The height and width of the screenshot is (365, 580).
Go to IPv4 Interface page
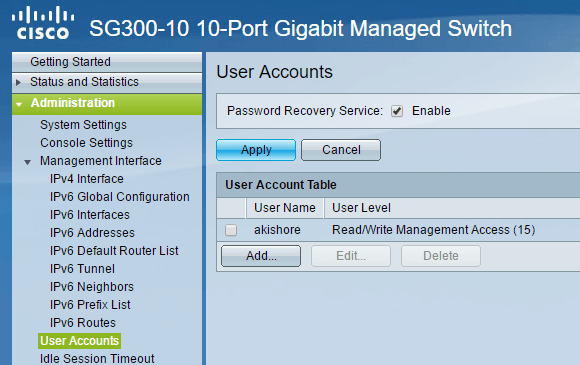[87, 179]
